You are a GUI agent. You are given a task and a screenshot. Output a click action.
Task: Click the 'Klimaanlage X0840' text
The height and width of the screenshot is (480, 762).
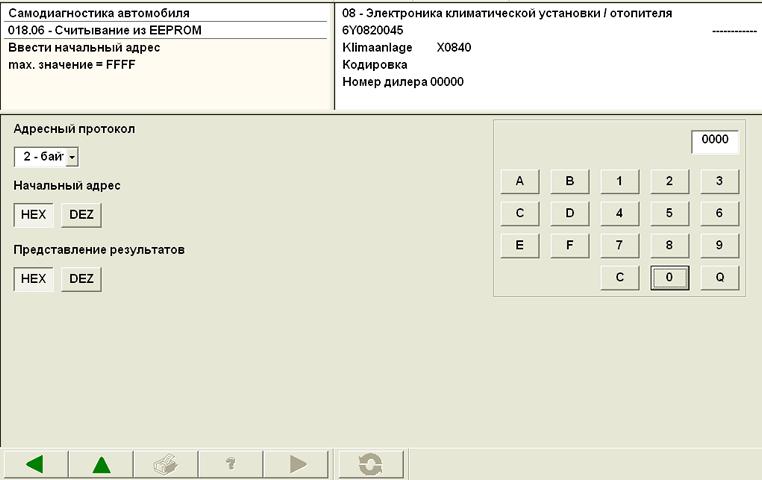[407, 48]
